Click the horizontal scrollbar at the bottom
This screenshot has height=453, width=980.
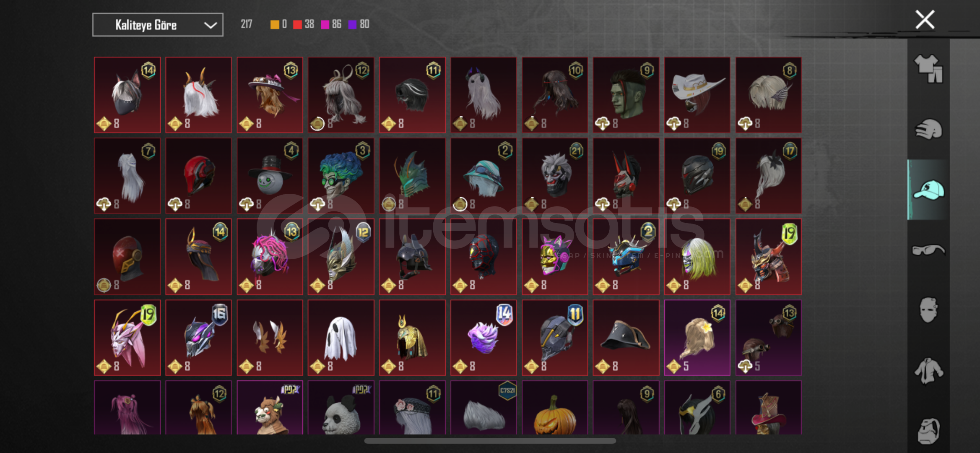(490, 441)
